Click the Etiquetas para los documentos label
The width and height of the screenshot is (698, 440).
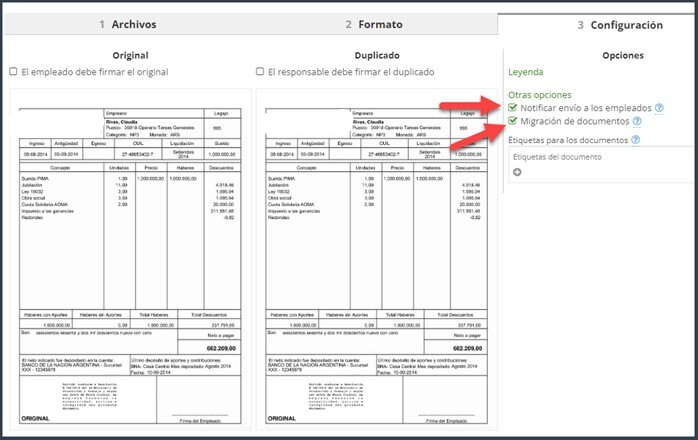point(568,140)
